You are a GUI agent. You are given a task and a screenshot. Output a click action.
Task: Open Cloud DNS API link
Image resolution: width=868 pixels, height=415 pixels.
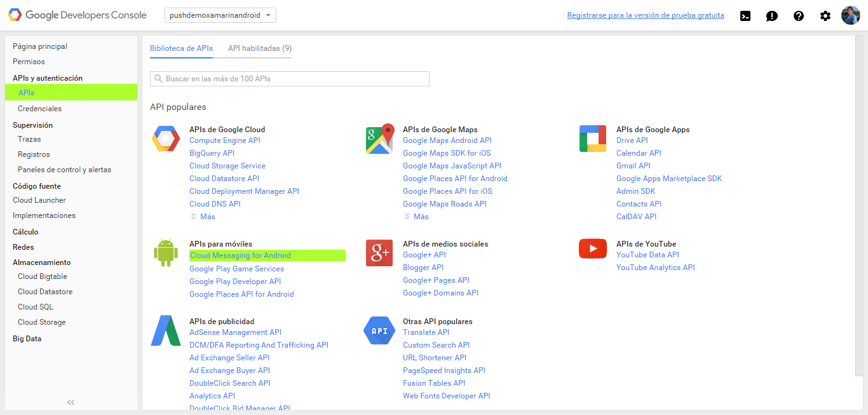click(x=215, y=204)
